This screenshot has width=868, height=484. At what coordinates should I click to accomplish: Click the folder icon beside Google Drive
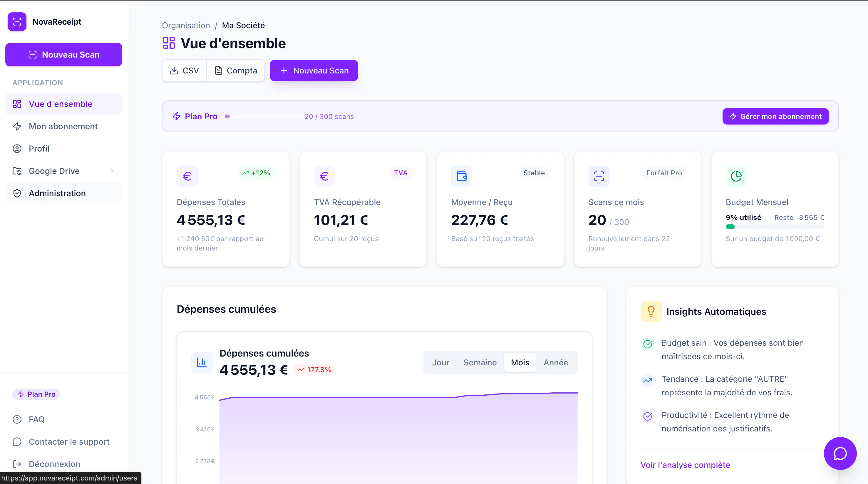tap(17, 171)
